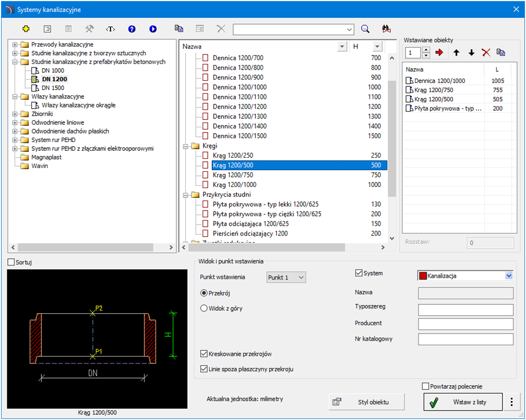Delete inserted object with red X
The width and height of the screenshot is (526, 420).
coord(486,52)
